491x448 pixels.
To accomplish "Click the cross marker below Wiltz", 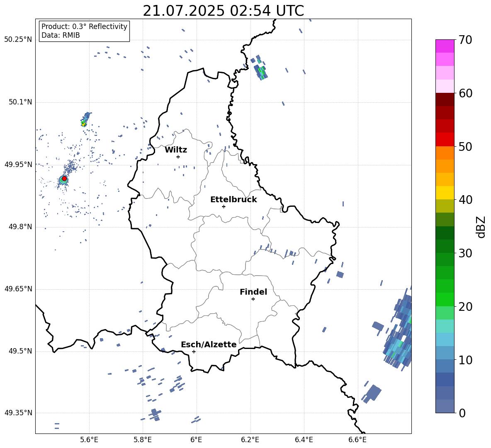I will click(x=178, y=157).
